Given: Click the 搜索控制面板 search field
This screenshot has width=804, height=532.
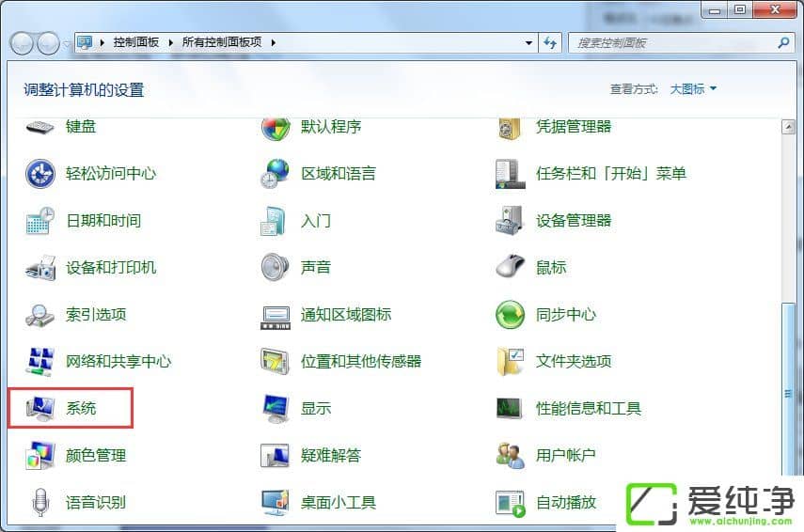Looking at the screenshot, I should tap(672, 43).
